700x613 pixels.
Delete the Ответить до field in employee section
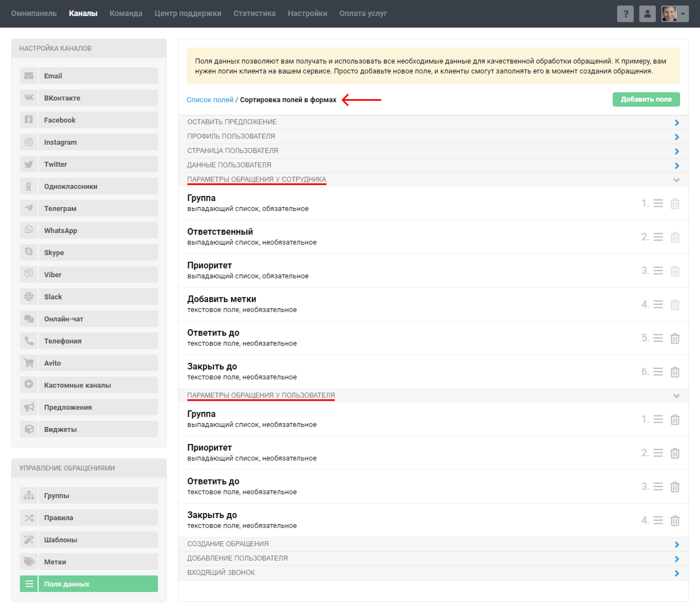[675, 338]
